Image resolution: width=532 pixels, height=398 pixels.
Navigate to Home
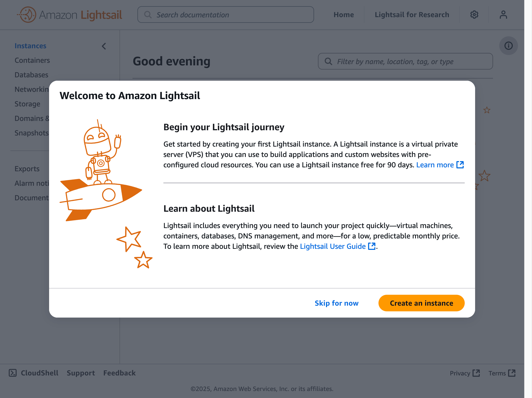tap(343, 15)
